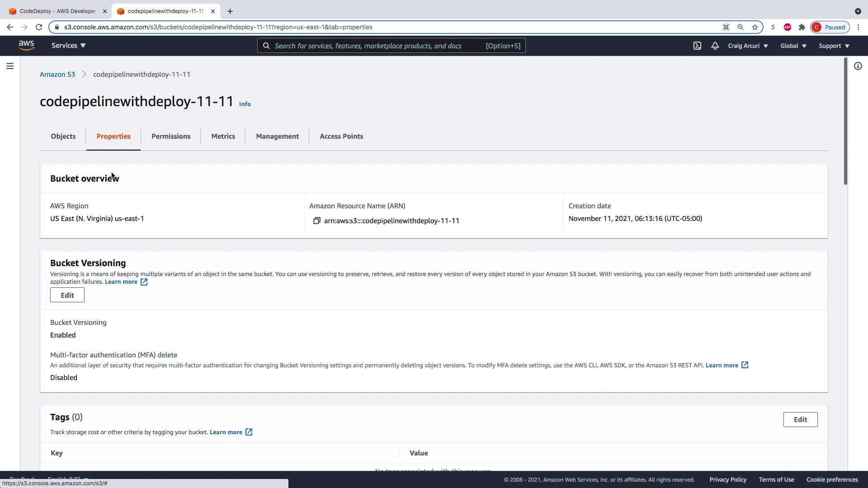Open the Support dropdown menu
868x488 pixels.
coord(834,46)
